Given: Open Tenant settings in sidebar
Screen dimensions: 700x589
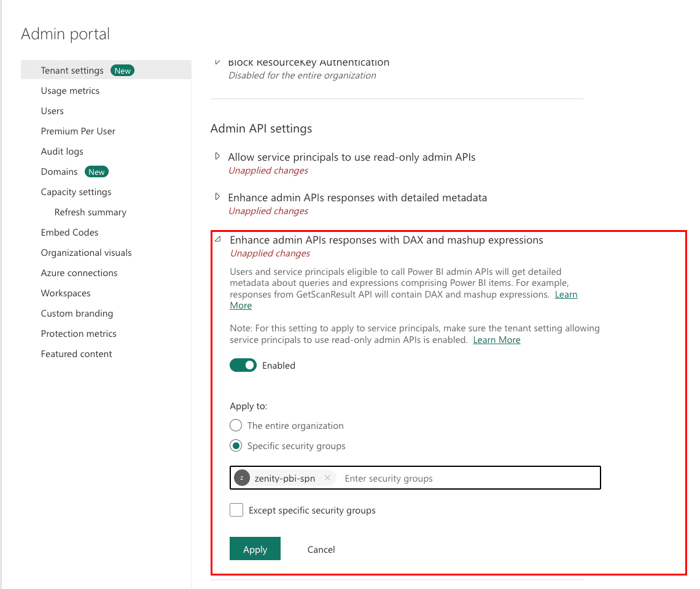Looking at the screenshot, I should 106,70.
